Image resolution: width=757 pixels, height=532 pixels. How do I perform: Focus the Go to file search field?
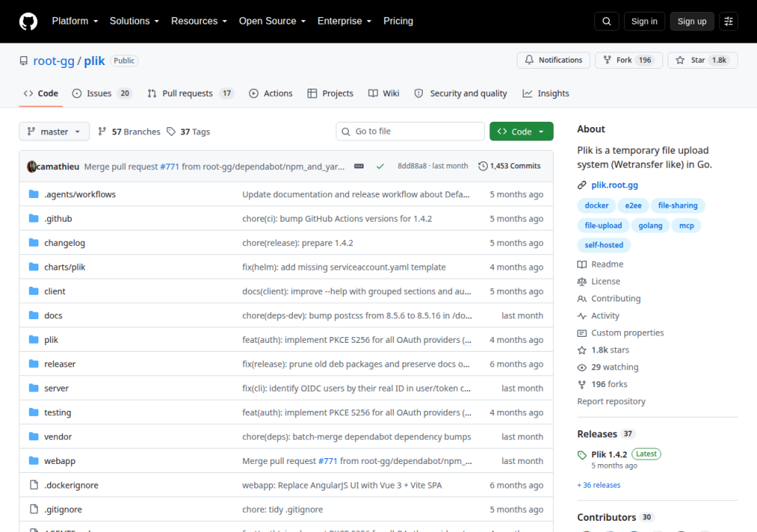(410, 132)
